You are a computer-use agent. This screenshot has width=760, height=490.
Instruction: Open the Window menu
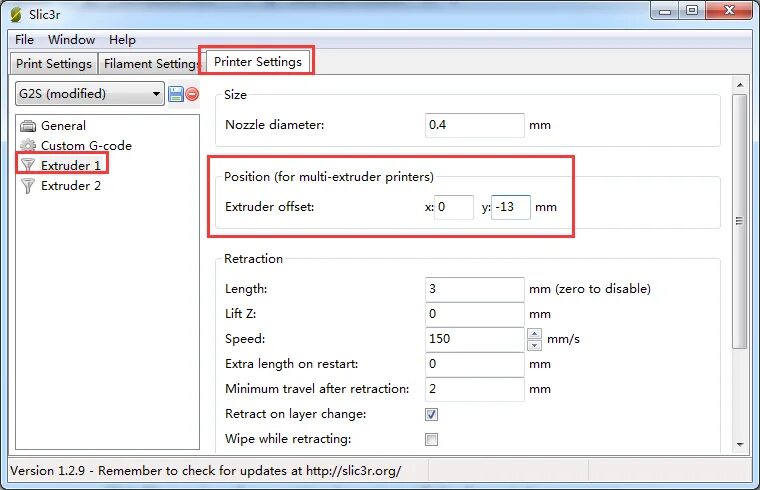coord(71,40)
